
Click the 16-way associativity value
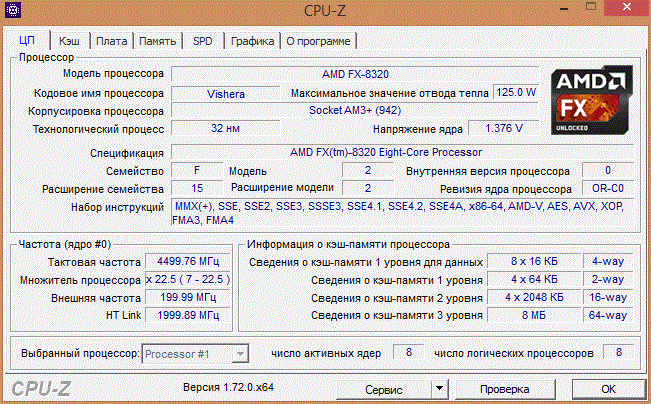tap(608, 297)
